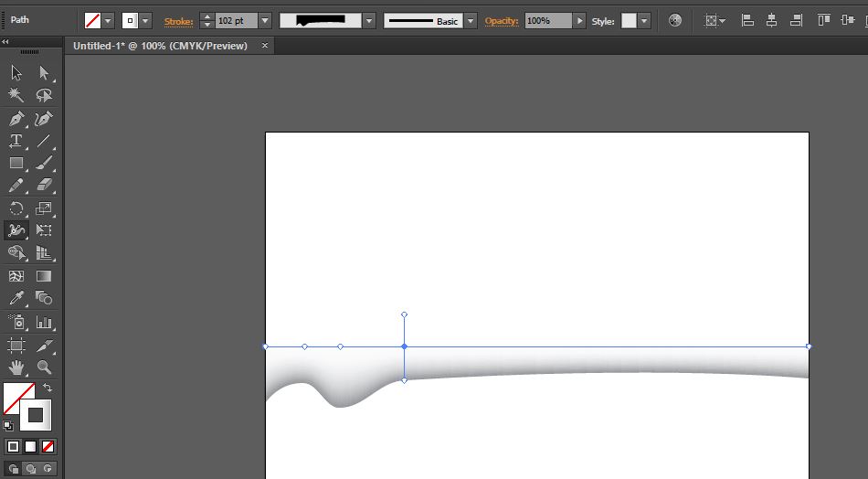Image resolution: width=868 pixels, height=479 pixels.
Task: Switch to the Untitled-1 document tab
Action: (x=160, y=46)
